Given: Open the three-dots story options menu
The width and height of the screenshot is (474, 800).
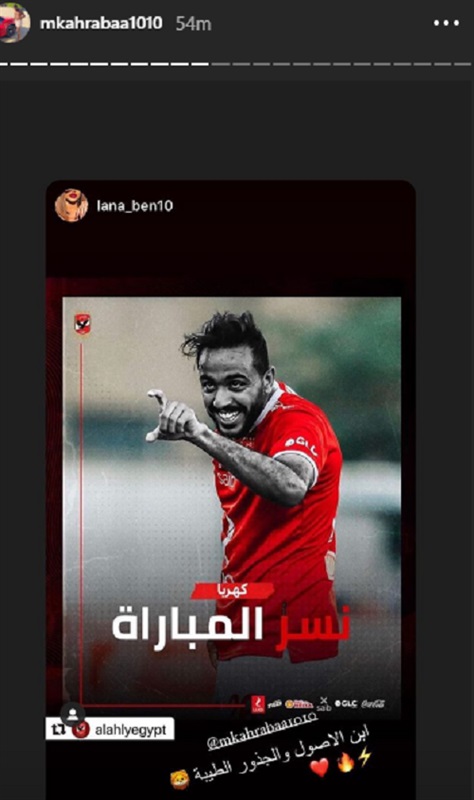Looking at the screenshot, I should pos(446,23).
